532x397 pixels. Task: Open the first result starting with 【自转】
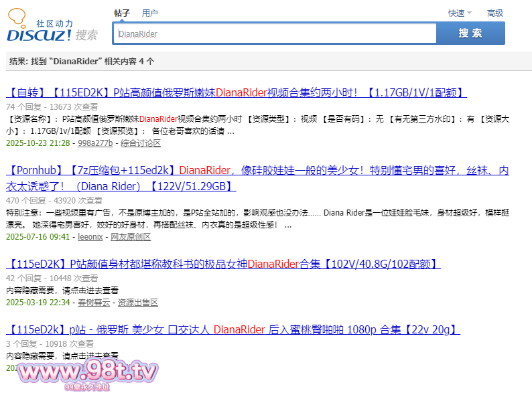point(236,92)
